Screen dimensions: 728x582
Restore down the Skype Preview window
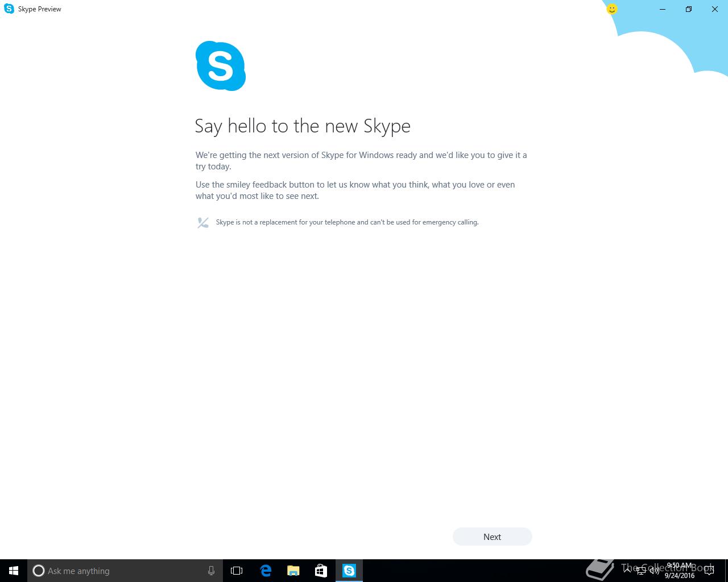[x=689, y=9]
